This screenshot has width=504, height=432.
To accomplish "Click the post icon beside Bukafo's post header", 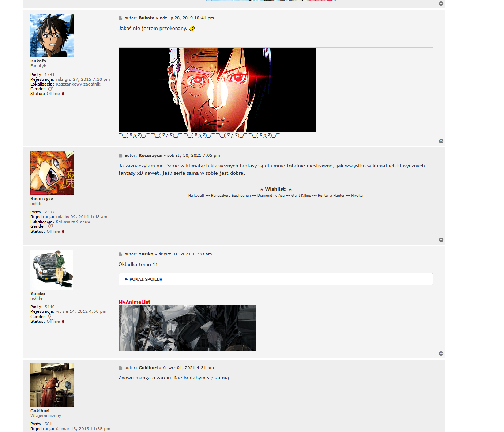I will pyautogui.click(x=120, y=18).
